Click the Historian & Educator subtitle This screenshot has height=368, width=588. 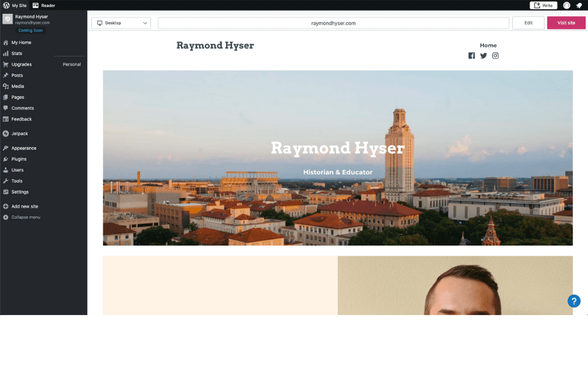coord(338,172)
